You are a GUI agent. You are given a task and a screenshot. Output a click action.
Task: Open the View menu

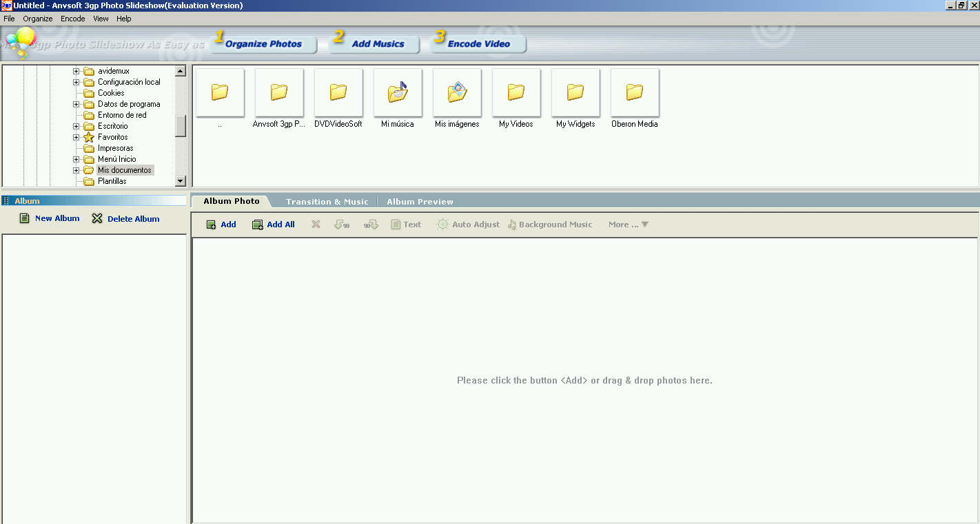(101, 19)
